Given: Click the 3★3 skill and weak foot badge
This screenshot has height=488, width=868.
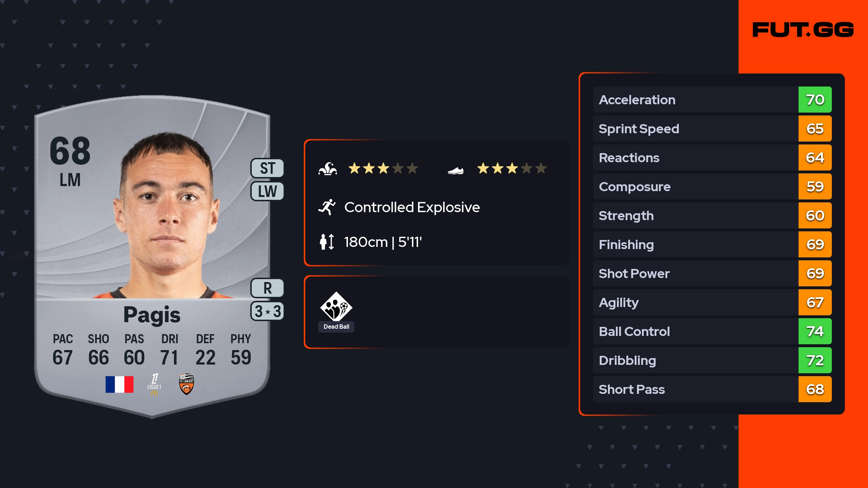Looking at the screenshot, I should coord(267,311).
